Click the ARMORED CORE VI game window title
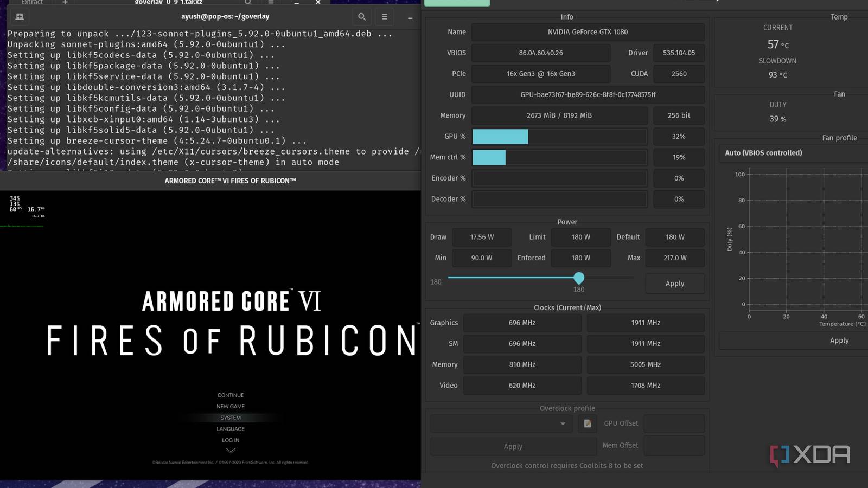The width and height of the screenshot is (868, 488). click(x=230, y=181)
